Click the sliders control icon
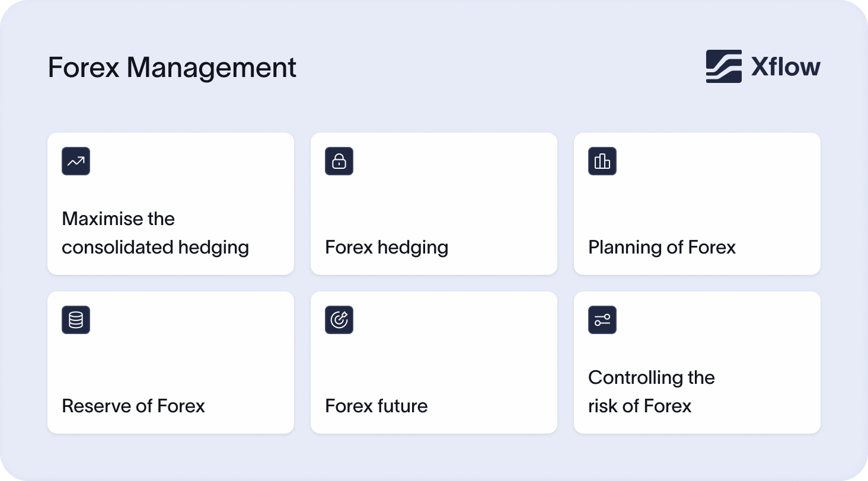Image resolution: width=868 pixels, height=481 pixels. pyautogui.click(x=602, y=320)
